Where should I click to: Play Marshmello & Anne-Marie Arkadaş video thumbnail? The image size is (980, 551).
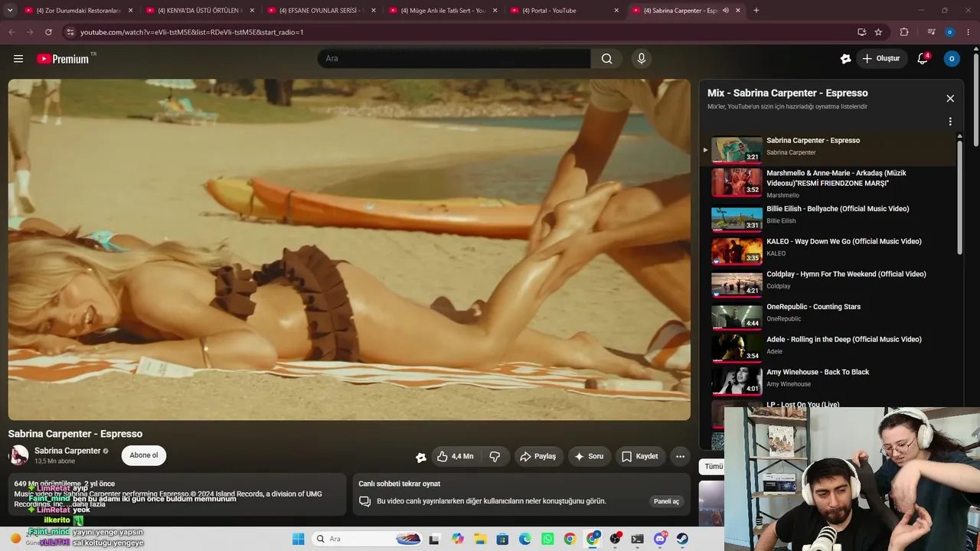click(x=737, y=182)
